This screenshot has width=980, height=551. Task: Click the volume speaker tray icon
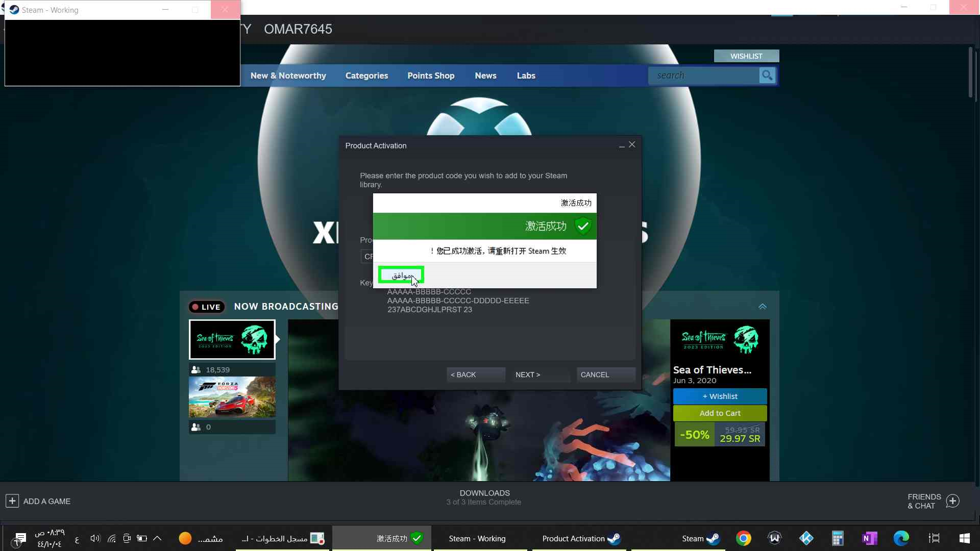click(x=95, y=538)
